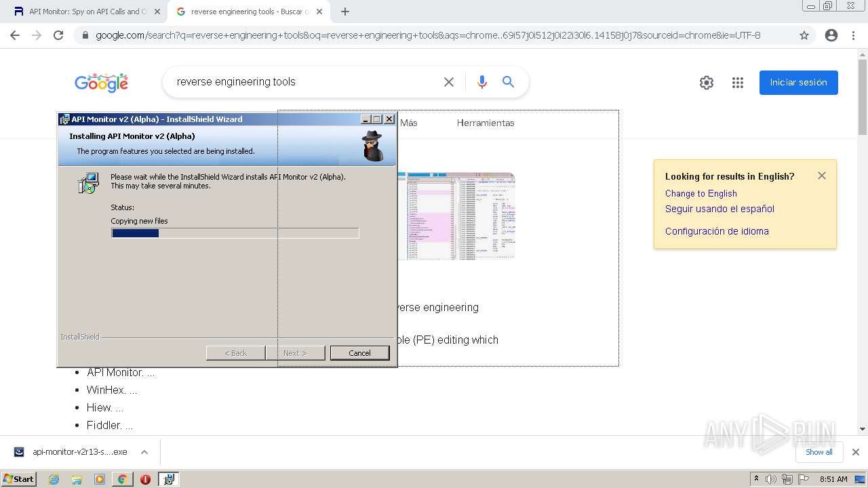This screenshot has height=488, width=868.
Task: Open Chrome profile avatar
Action: coord(831,35)
